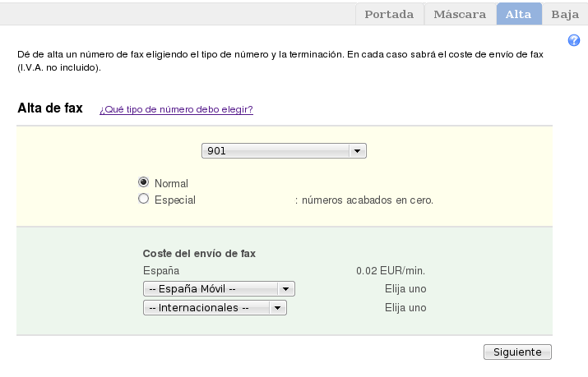The width and height of the screenshot is (588, 377).
Task: Click the blue help question mark icon
Action: [x=574, y=40]
